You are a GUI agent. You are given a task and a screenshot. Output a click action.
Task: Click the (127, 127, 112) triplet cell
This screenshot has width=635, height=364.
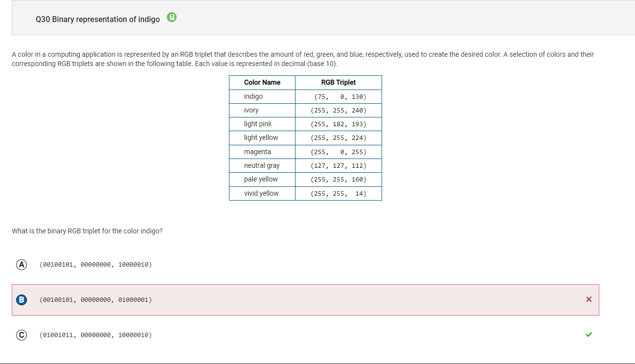point(339,165)
